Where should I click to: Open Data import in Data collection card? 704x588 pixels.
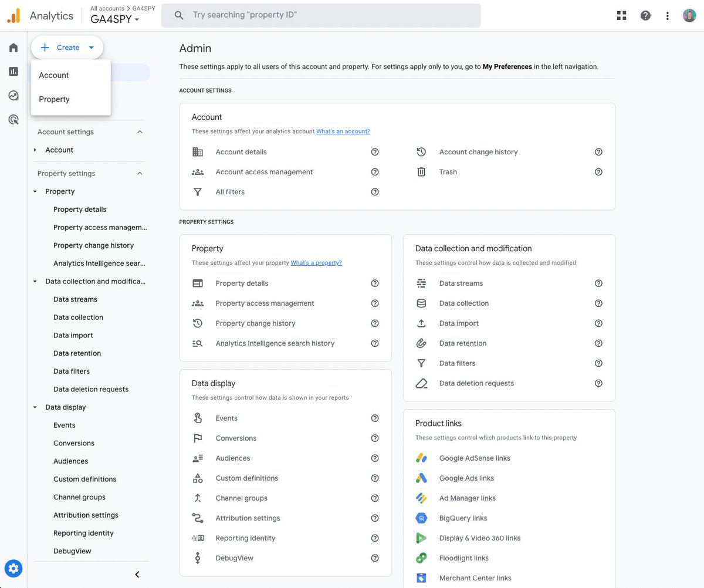pyautogui.click(x=459, y=323)
